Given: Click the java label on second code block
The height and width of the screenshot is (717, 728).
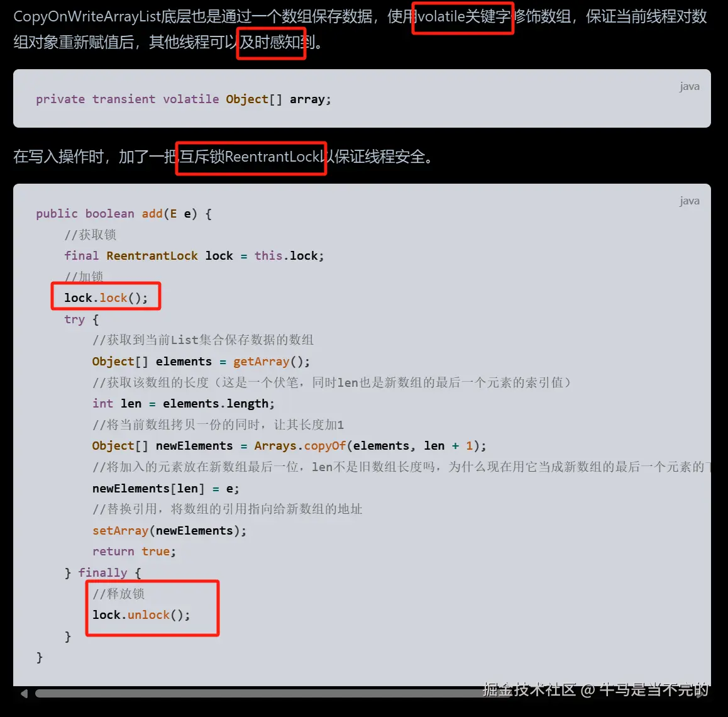Looking at the screenshot, I should click(690, 201).
